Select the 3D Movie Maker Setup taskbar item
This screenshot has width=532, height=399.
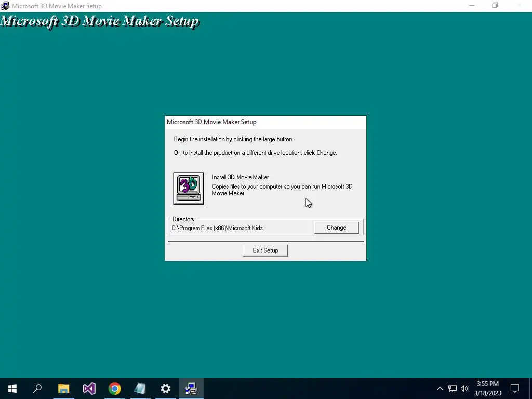(191, 389)
